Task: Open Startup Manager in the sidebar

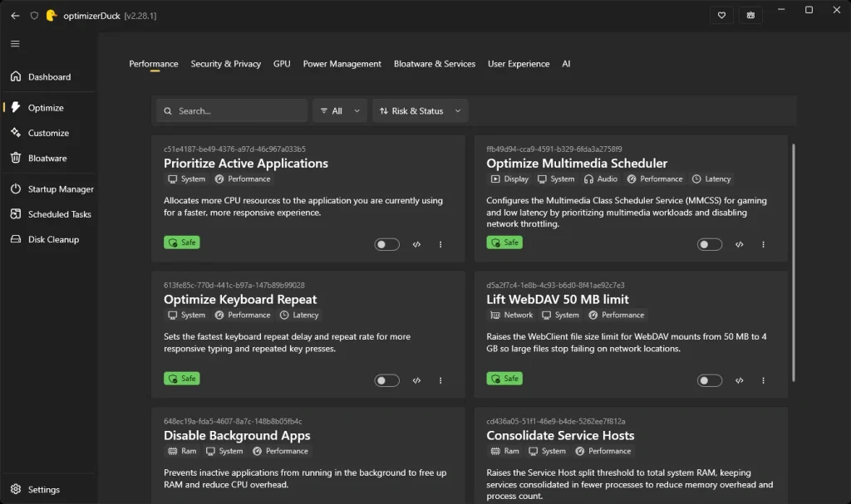Action: click(x=49, y=188)
